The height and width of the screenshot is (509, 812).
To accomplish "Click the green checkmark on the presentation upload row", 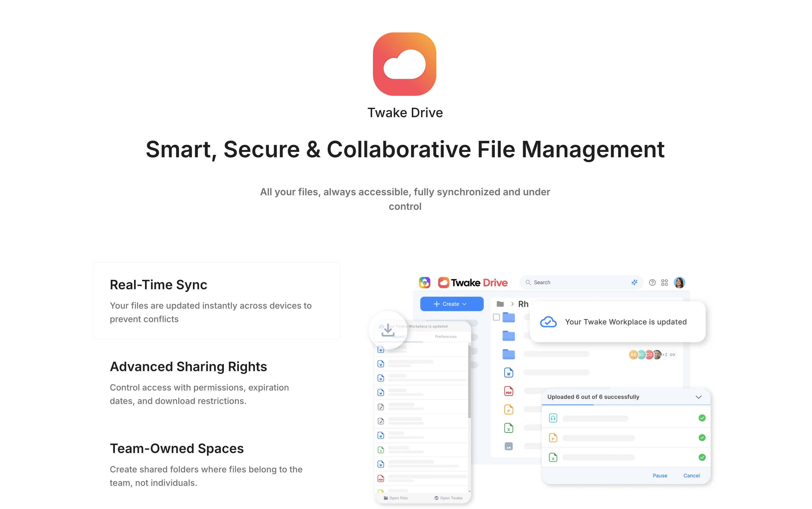I will [x=702, y=438].
